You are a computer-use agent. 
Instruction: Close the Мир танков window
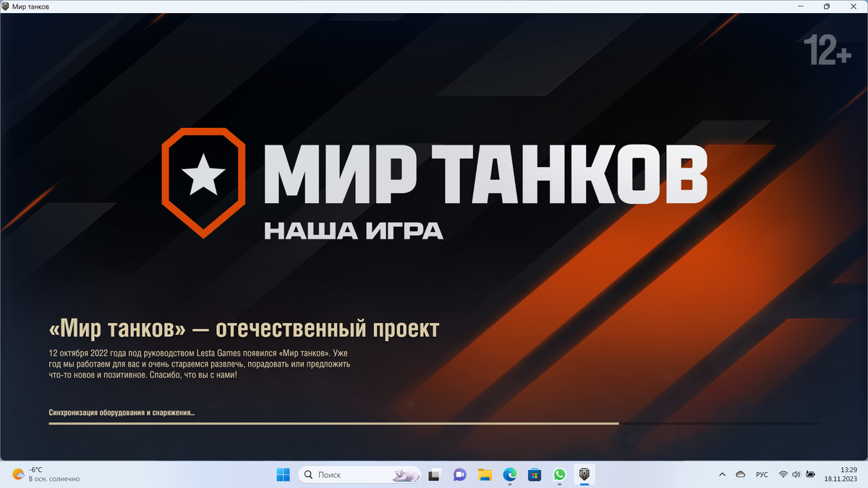point(854,7)
